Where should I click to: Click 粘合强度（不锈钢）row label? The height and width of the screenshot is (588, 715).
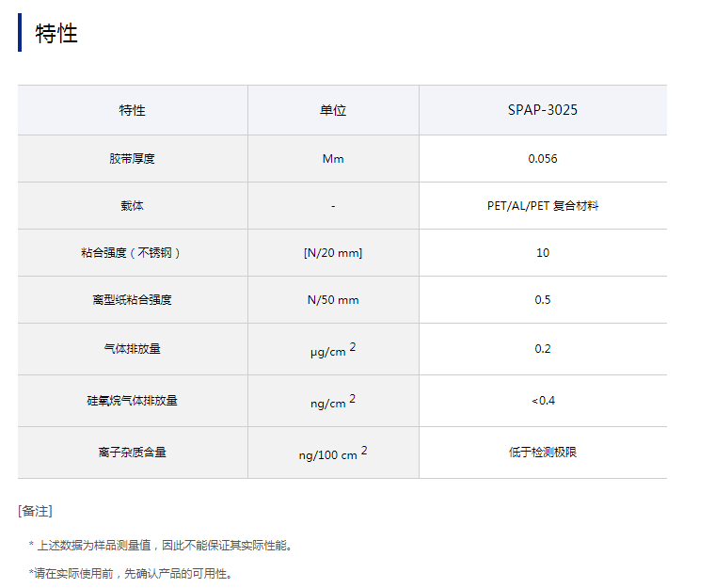(x=132, y=253)
